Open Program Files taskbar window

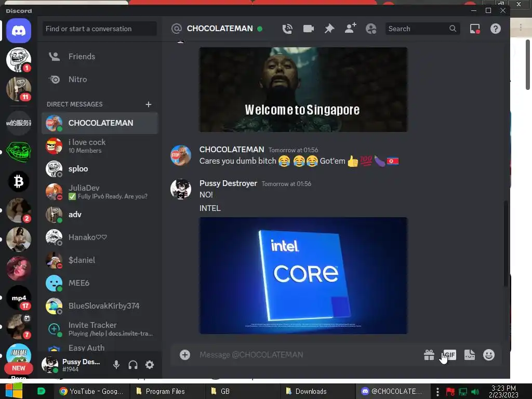(166, 391)
